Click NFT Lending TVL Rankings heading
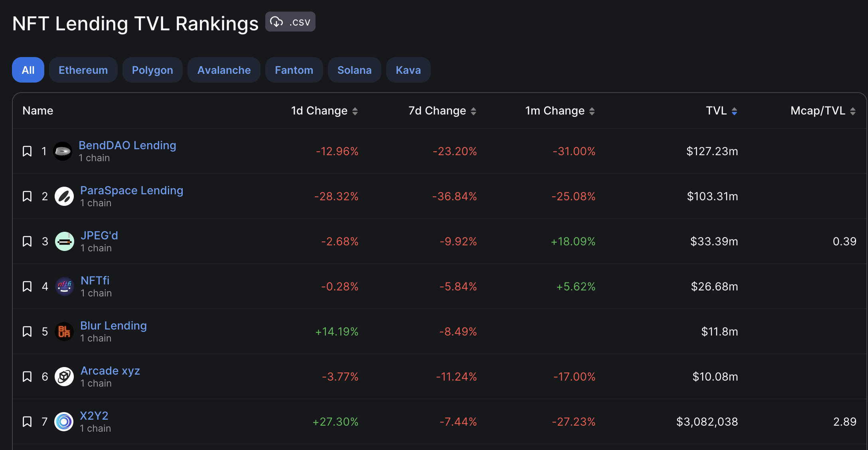The width and height of the screenshot is (868, 450). pos(135,24)
